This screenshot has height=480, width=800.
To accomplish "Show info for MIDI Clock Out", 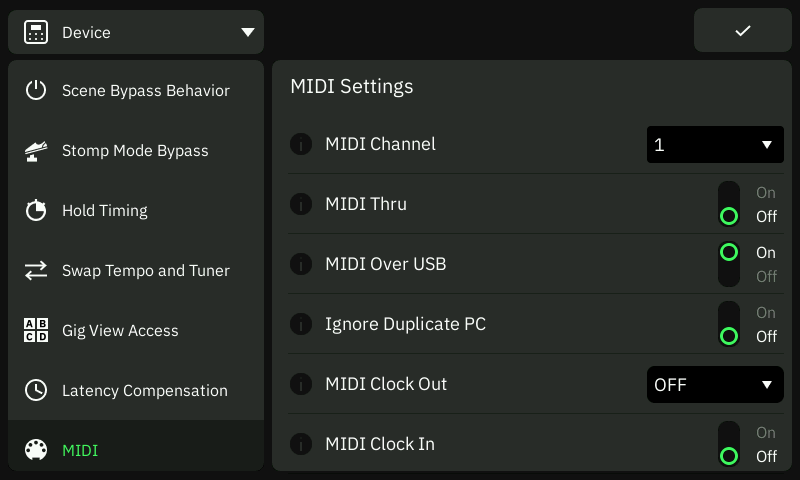I will click(x=301, y=384).
